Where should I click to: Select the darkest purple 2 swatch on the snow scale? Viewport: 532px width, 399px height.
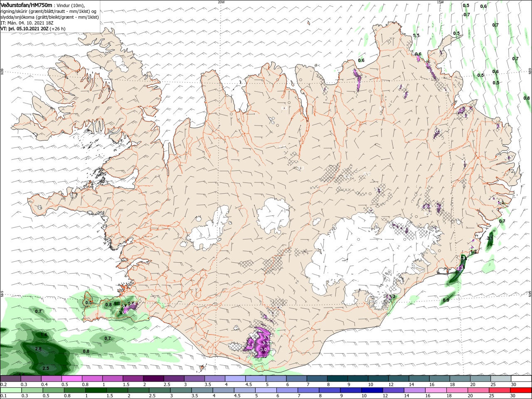click(153, 379)
